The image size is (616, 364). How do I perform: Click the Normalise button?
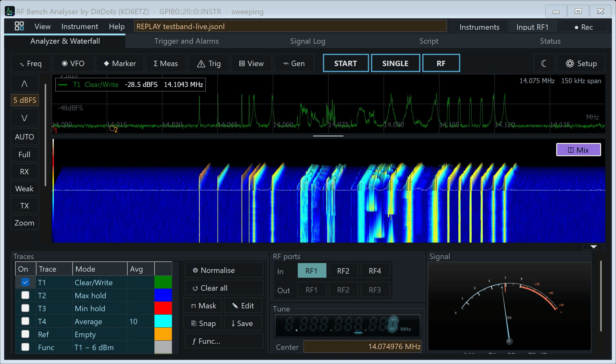[x=224, y=270]
